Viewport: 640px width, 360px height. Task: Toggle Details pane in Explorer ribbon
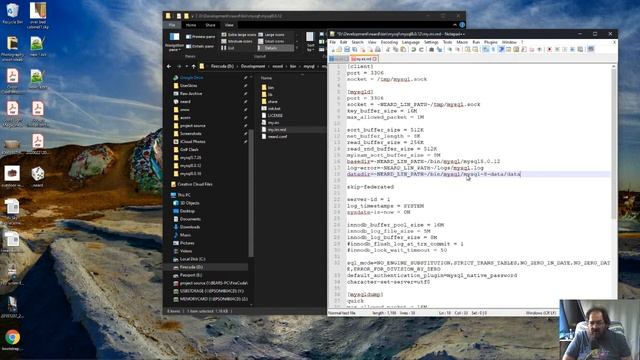(x=200, y=46)
